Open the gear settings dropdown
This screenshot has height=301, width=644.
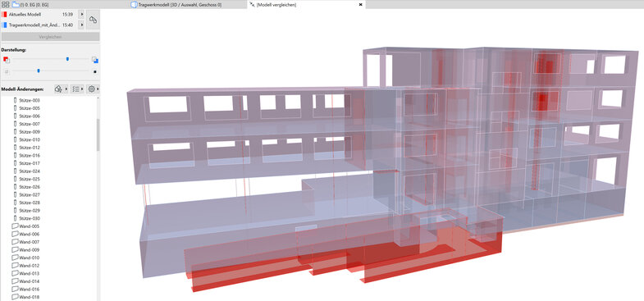click(93, 89)
